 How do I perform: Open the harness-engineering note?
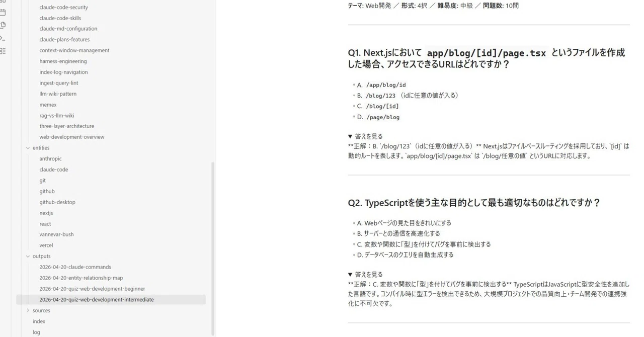coord(63,61)
